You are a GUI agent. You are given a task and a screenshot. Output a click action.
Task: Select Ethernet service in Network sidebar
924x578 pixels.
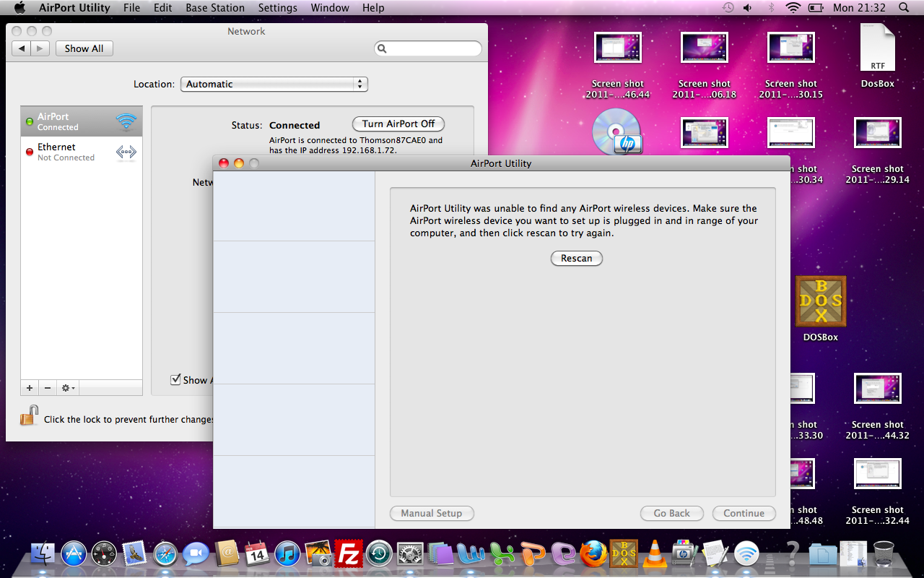[x=82, y=152]
